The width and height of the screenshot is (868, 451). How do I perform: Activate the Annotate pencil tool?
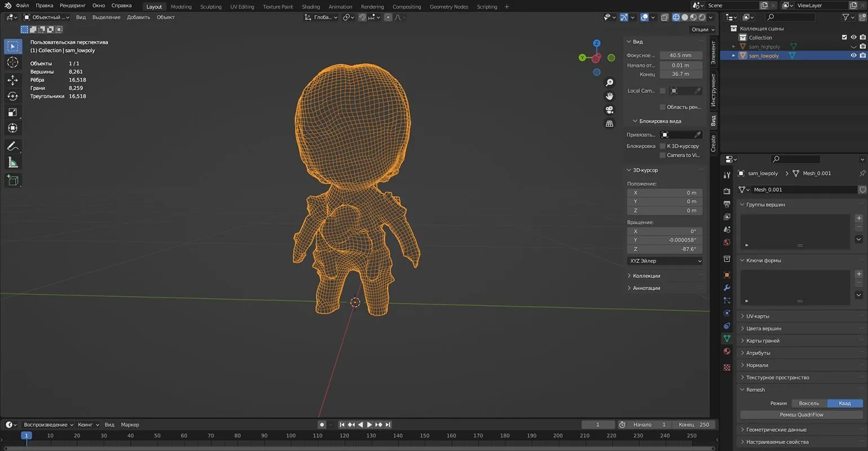[x=12, y=146]
